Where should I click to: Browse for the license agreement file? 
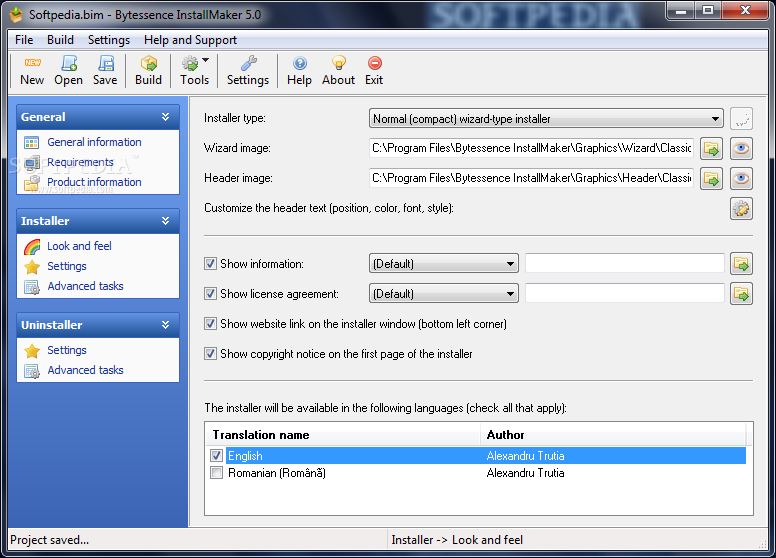pyautogui.click(x=741, y=294)
